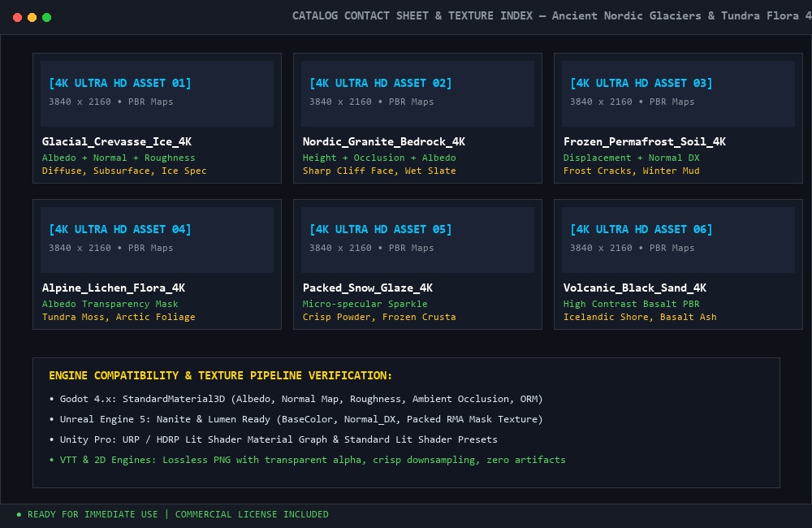Select the [4K ULTRA HD ASSET 01] preview thumbnail
The width and height of the screenshot is (812, 528).
click(x=157, y=93)
